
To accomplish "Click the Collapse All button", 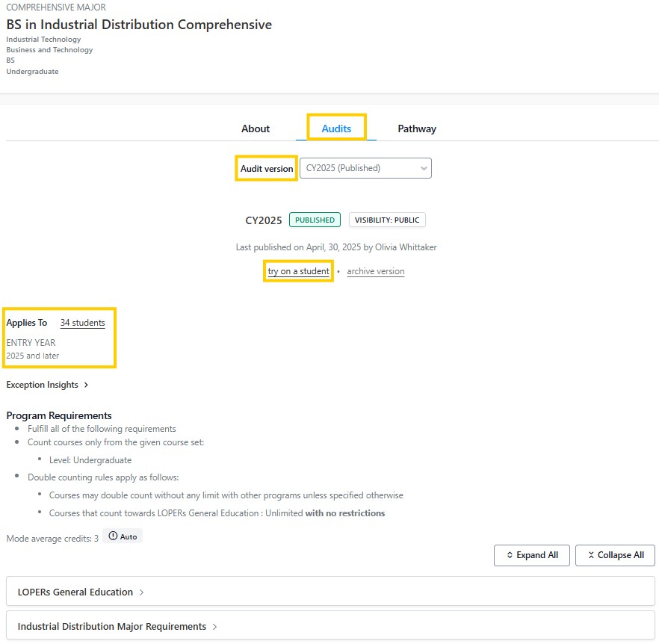I will click(615, 555).
